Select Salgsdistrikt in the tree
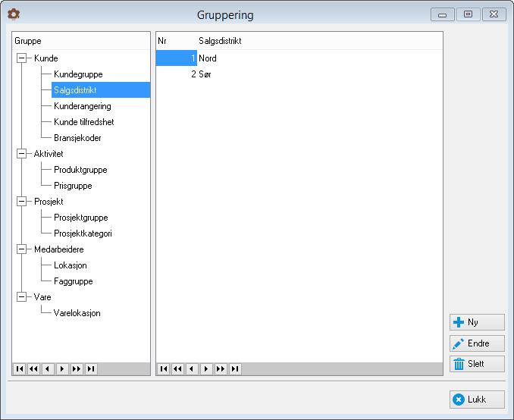 pyautogui.click(x=101, y=89)
